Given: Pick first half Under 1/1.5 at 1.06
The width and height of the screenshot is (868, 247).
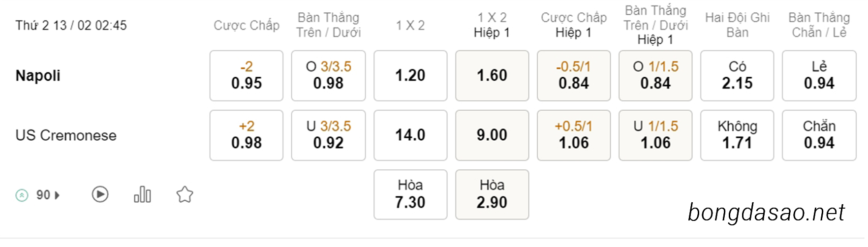Looking at the screenshot, I should pyautogui.click(x=655, y=135).
